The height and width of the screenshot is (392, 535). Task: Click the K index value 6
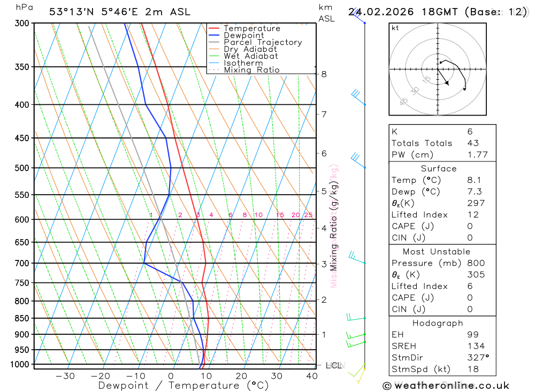coord(470,132)
